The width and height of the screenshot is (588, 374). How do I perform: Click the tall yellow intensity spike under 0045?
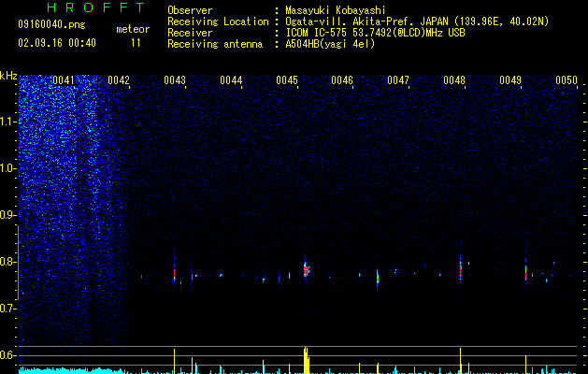[x=306, y=360]
